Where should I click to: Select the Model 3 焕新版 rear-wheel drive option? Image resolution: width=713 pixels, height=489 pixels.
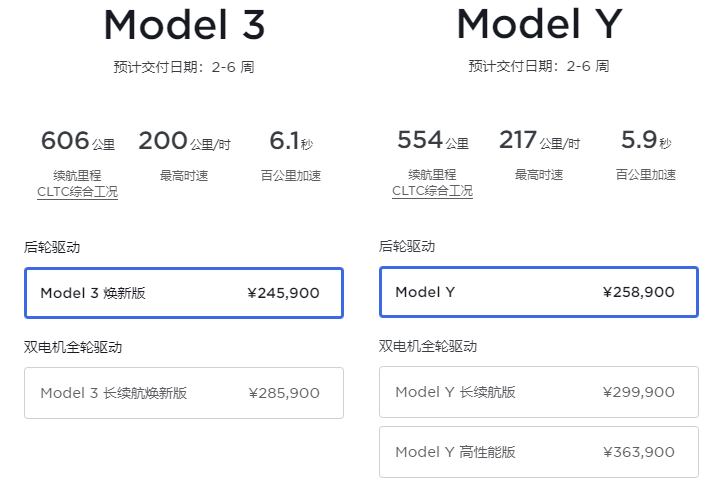coord(184,293)
